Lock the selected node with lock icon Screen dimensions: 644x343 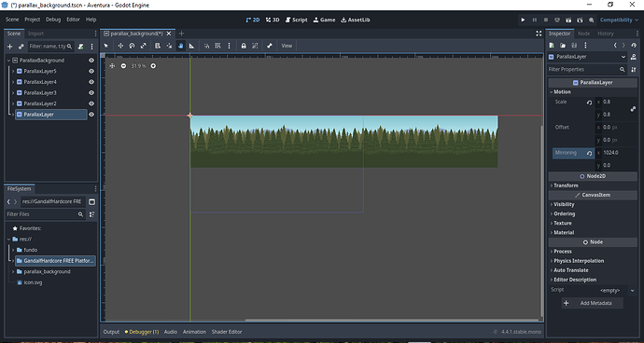(x=244, y=46)
